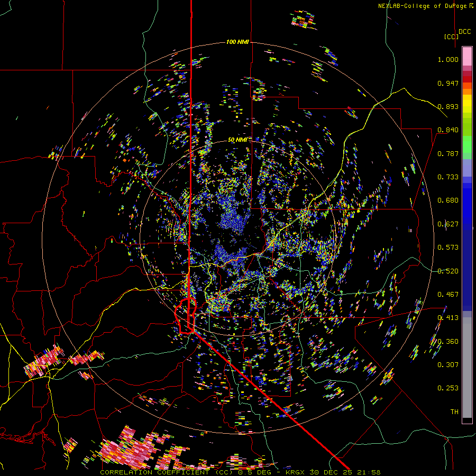
Task: Click the DCC label above color scale
Action: coord(464,32)
